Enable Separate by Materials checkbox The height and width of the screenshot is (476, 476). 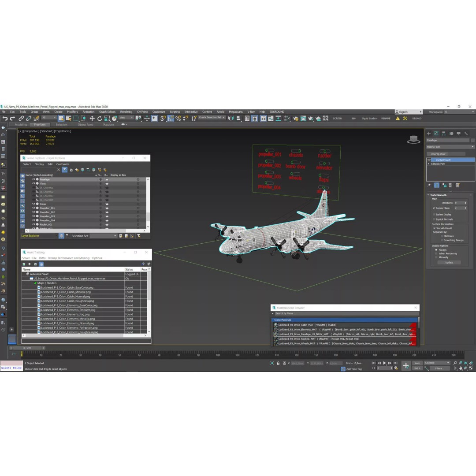pyautogui.click(x=442, y=236)
